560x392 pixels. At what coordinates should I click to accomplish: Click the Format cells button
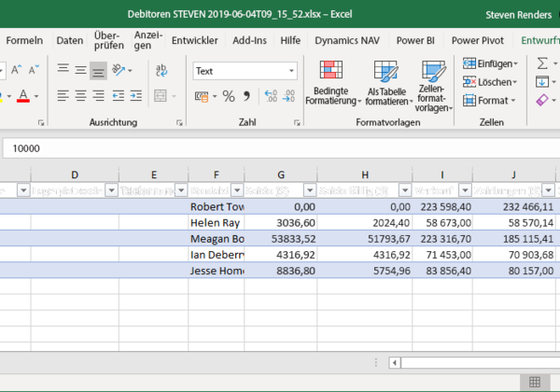[x=492, y=100]
